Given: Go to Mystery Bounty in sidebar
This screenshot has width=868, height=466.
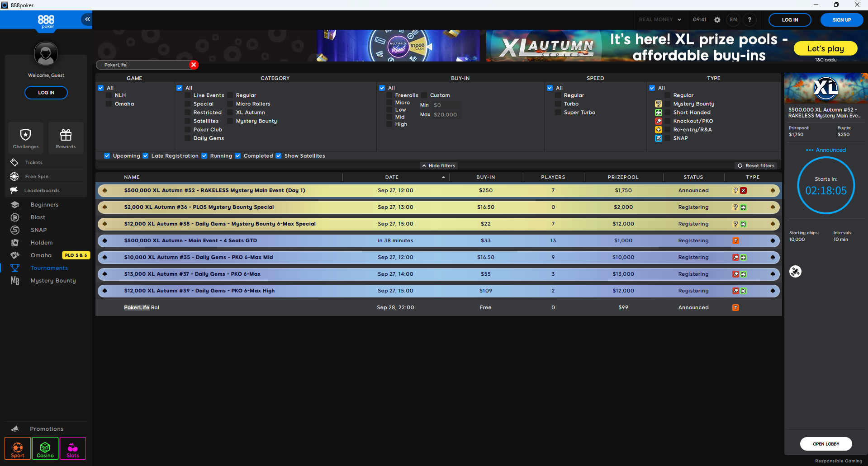Looking at the screenshot, I should 53,281.
